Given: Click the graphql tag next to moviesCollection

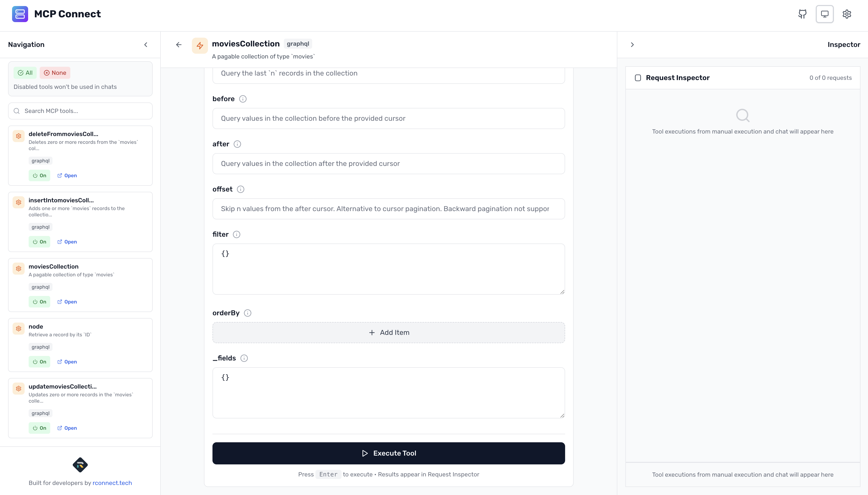Looking at the screenshot, I should pyautogui.click(x=298, y=43).
